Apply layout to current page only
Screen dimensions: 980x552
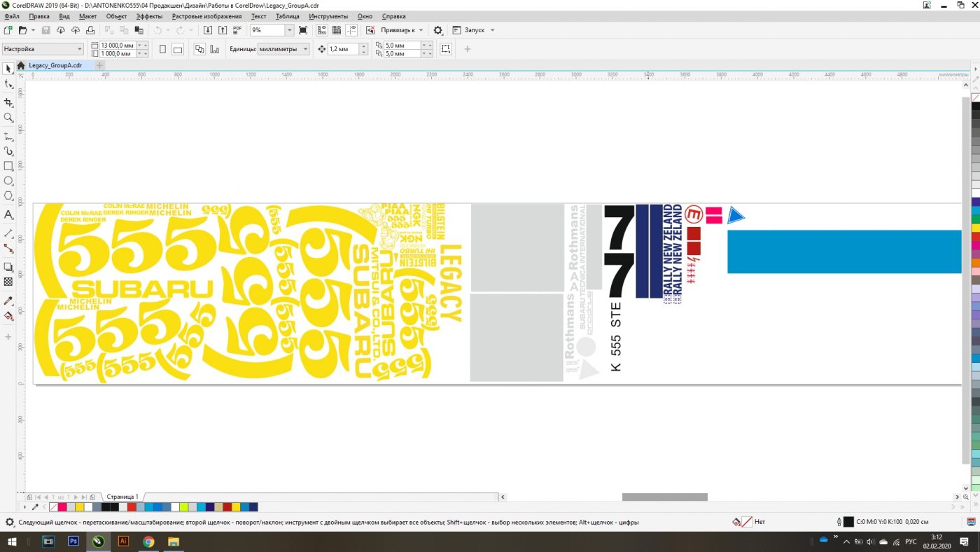pos(214,49)
